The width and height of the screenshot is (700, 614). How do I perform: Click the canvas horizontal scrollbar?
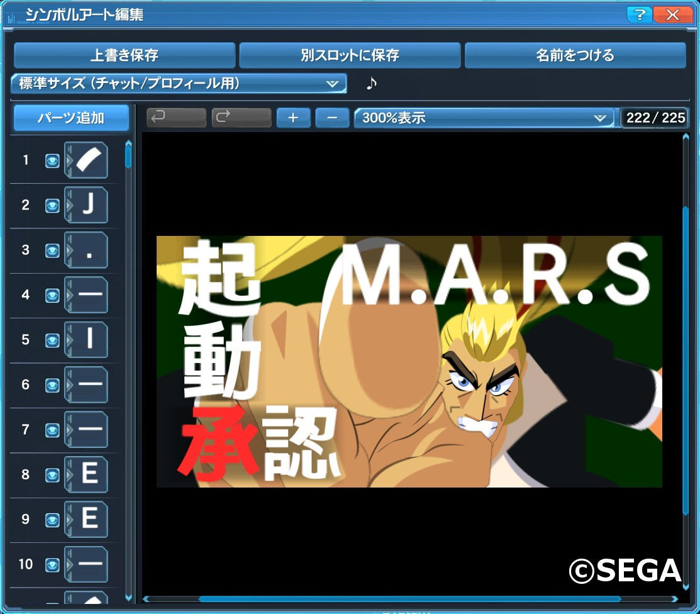tap(410, 599)
